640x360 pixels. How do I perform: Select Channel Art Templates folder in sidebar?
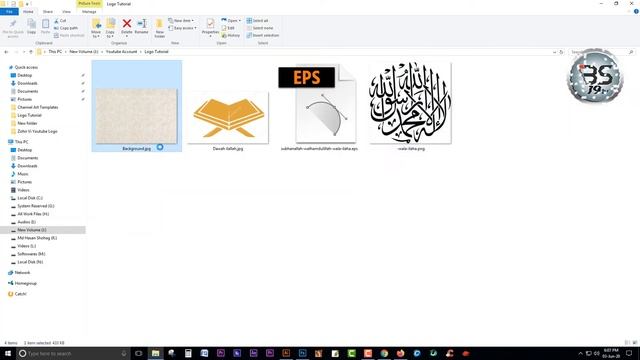point(38,107)
